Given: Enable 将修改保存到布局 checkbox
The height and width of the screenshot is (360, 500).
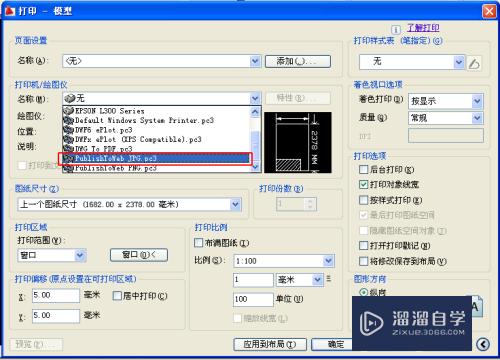Looking at the screenshot, I should pos(363,261).
